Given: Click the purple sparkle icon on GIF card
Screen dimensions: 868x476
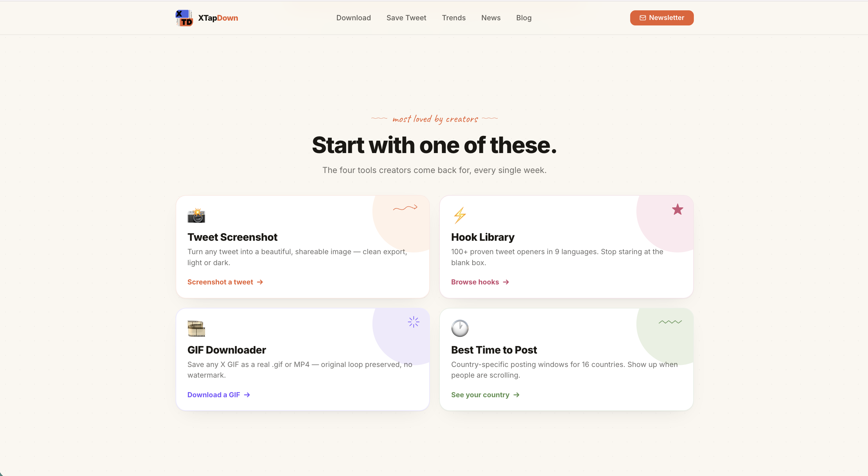Looking at the screenshot, I should click(413, 322).
